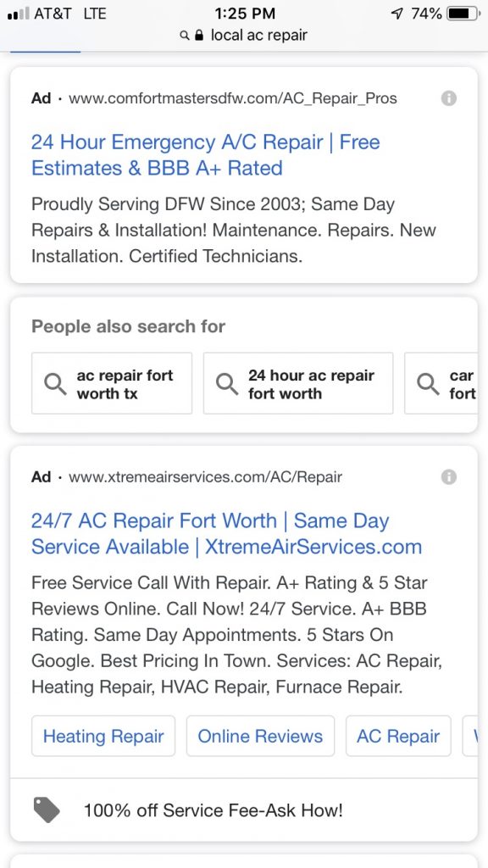Tap the 'local ac repair' address bar field

(244, 36)
